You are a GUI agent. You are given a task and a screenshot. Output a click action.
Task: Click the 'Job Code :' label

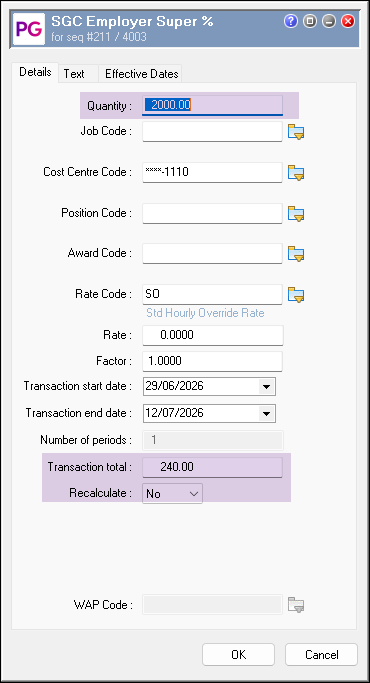click(x=106, y=131)
